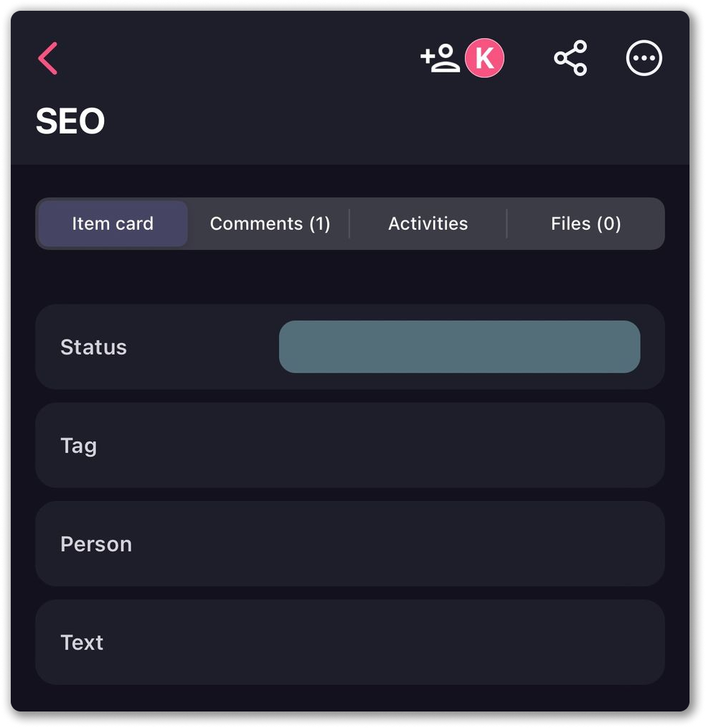Viewport: 706px width, 728px height.
Task: Show the Activities tab
Action: click(x=428, y=224)
